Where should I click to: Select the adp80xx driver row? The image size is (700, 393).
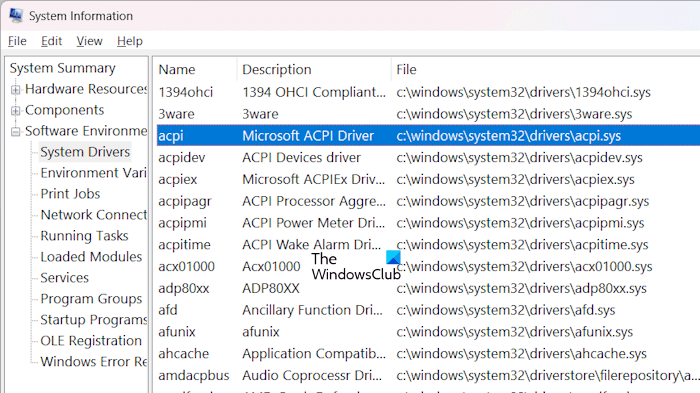428,288
